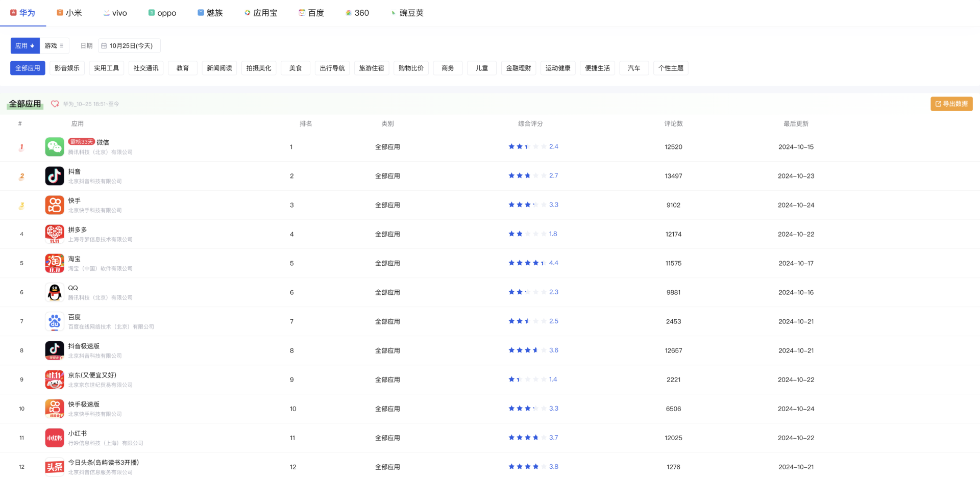Click the 拼多多 app name link
The width and height of the screenshot is (980, 481).
(x=78, y=230)
